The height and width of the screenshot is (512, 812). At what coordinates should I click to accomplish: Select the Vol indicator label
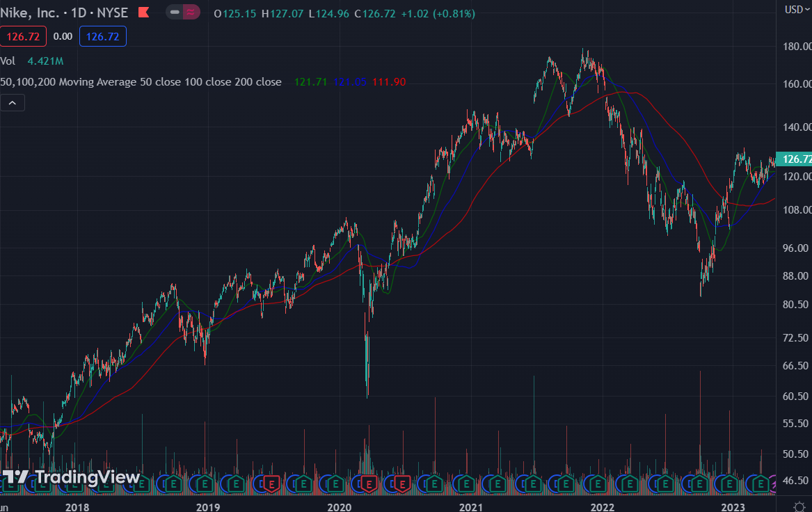pos(8,61)
